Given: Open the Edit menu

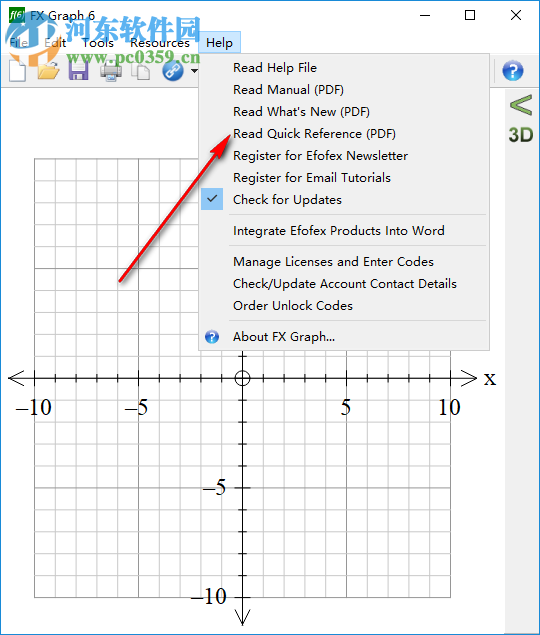Looking at the screenshot, I should (x=55, y=43).
